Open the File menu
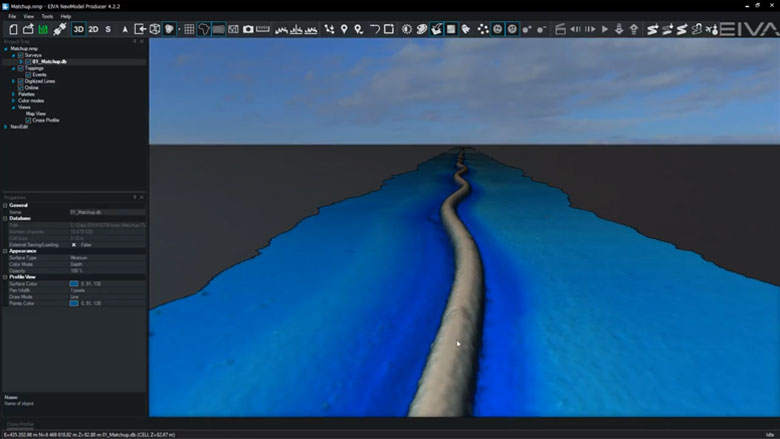Viewport: 780px width, 439px height. click(12, 17)
